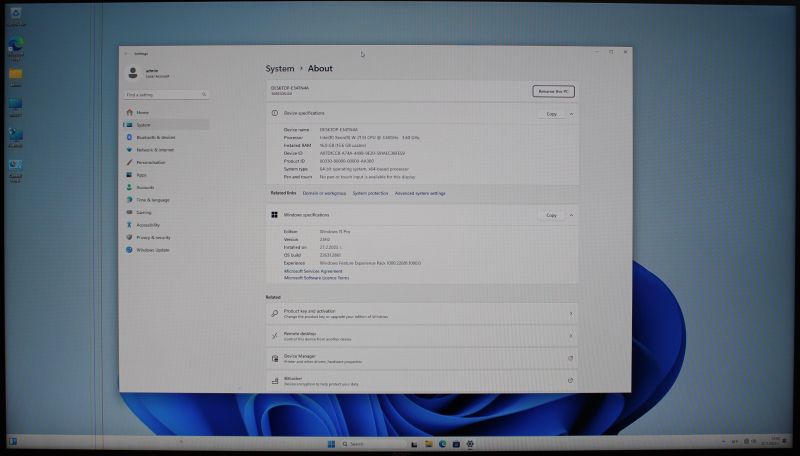Select Apps in the settings sidebar
The width and height of the screenshot is (800, 456).
tap(141, 175)
